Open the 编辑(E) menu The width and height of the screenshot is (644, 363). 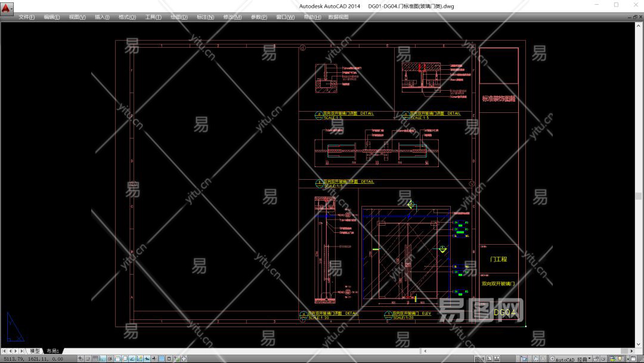[52, 17]
